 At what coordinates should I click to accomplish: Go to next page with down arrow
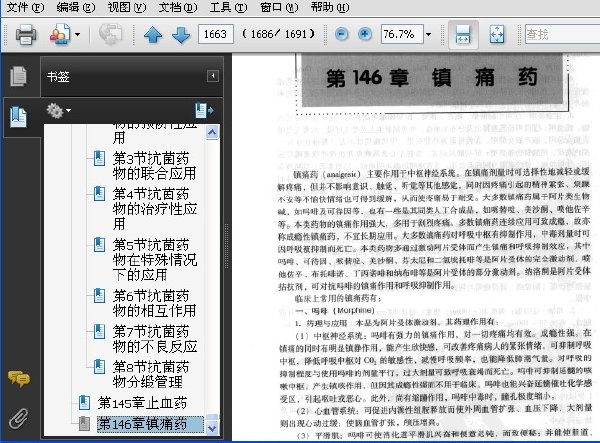[x=181, y=35]
